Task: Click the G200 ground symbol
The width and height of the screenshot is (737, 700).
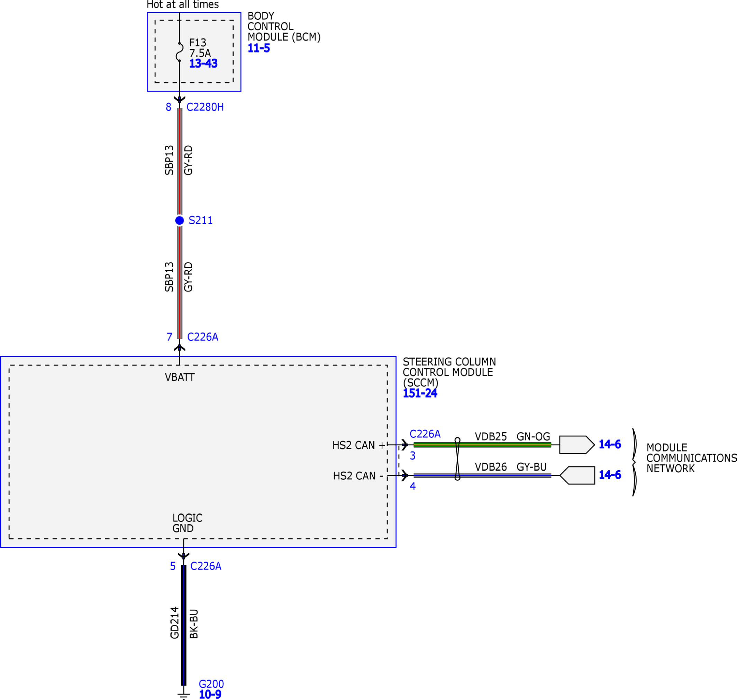Action: point(183,696)
